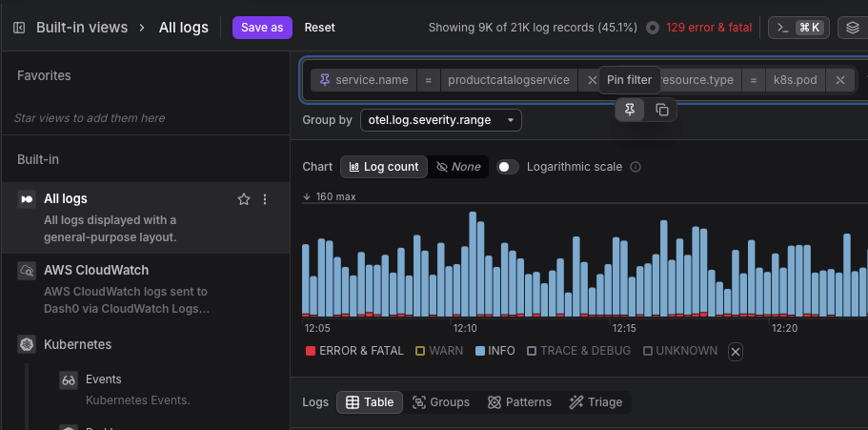This screenshot has height=430, width=868.
Task: Click the All logs view icon
Action: 27,199
